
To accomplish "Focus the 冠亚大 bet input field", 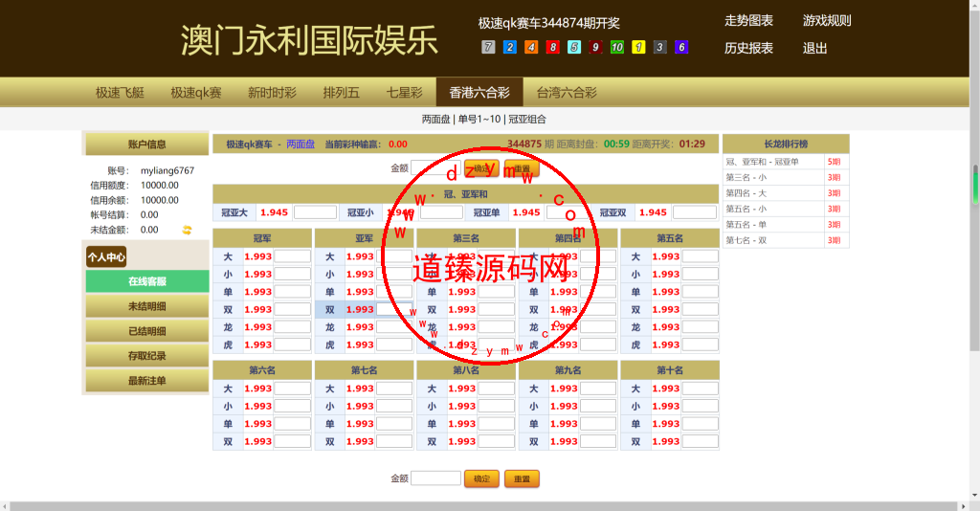I will click(x=315, y=212).
